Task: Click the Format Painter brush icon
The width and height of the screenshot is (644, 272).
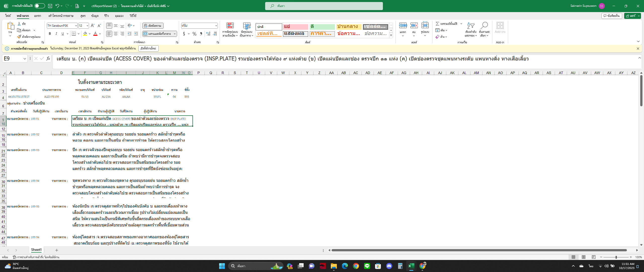Action: [19, 37]
